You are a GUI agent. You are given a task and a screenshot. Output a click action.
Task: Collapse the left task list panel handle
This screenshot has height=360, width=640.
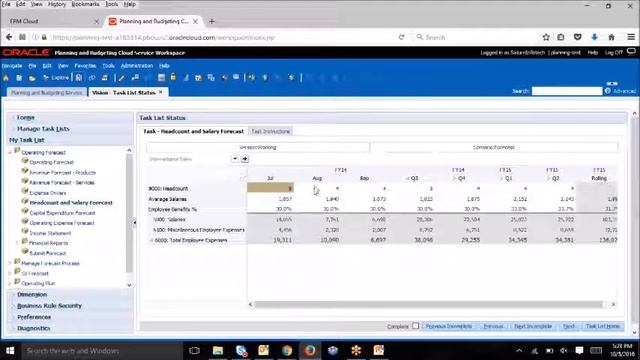135,223
